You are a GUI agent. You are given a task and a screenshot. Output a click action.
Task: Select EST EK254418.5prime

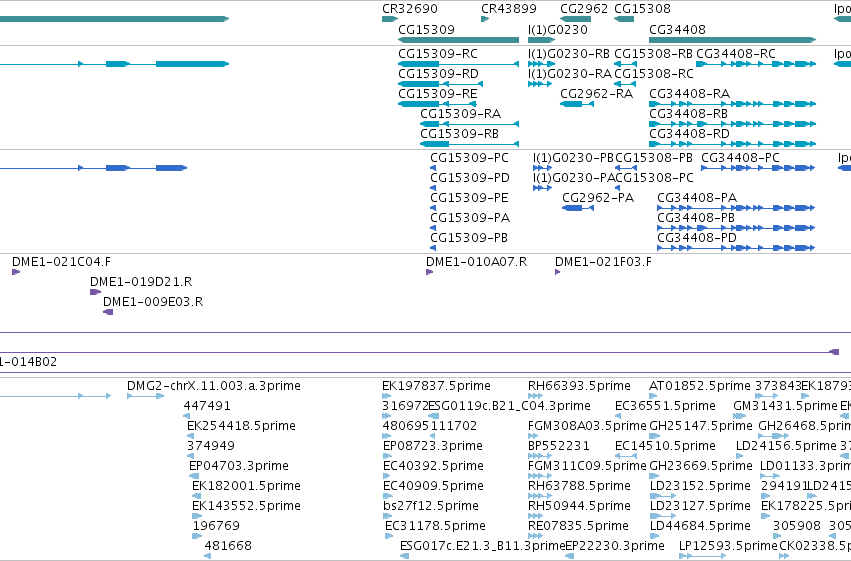pos(190,436)
